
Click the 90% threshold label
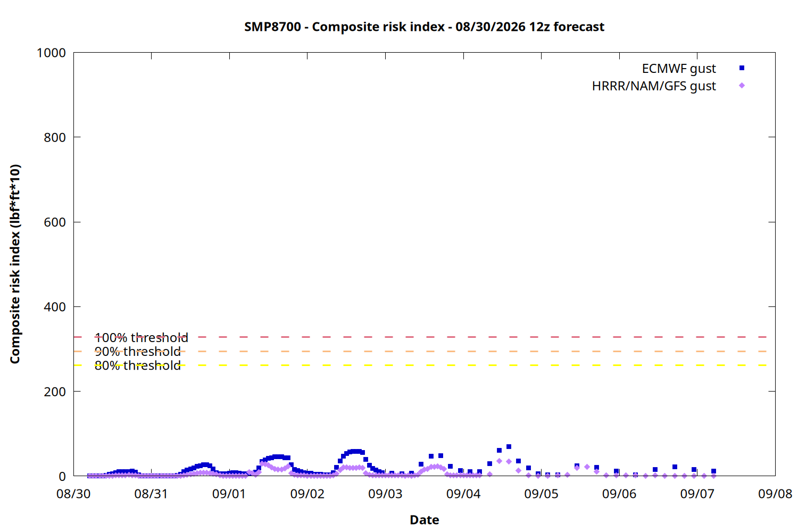click(138, 352)
